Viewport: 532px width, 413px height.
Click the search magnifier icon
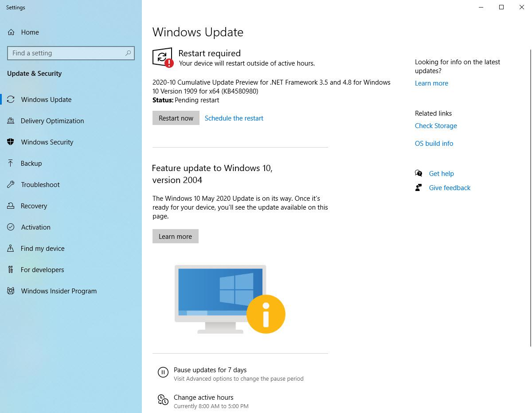pos(128,53)
